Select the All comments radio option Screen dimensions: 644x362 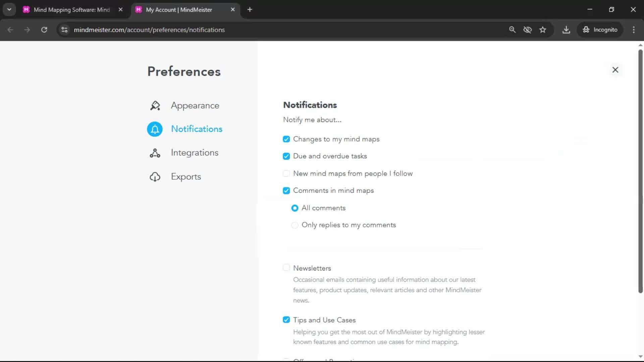(294, 208)
